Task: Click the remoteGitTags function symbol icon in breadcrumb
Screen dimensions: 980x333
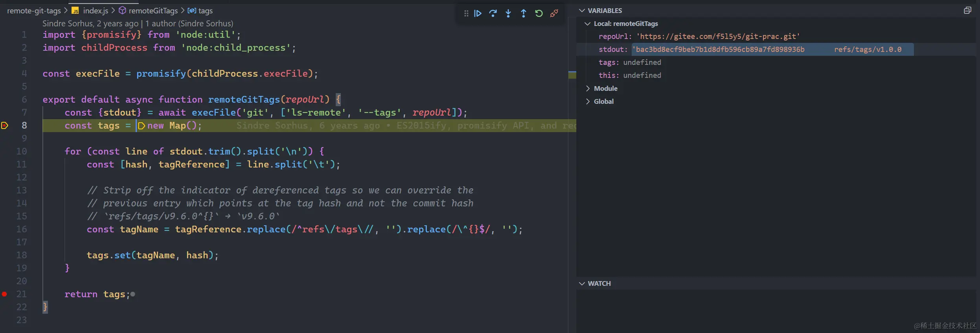Action: (122, 11)
